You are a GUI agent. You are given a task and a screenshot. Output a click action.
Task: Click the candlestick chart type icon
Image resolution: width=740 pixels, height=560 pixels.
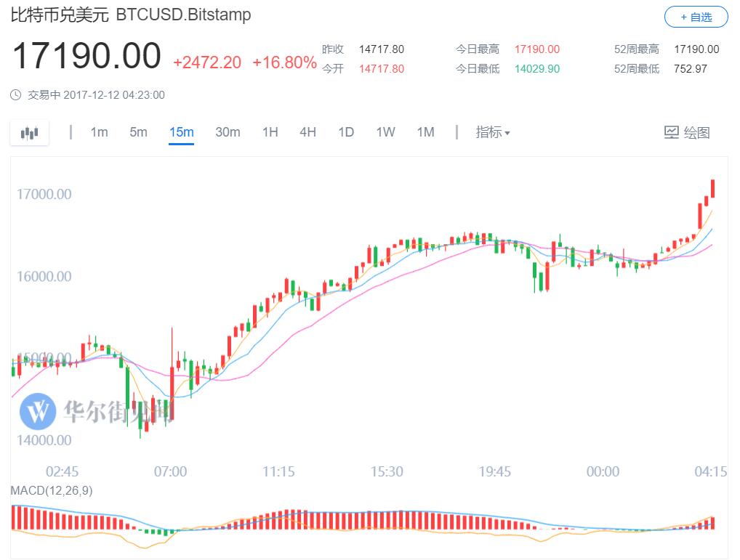point(29,133)
